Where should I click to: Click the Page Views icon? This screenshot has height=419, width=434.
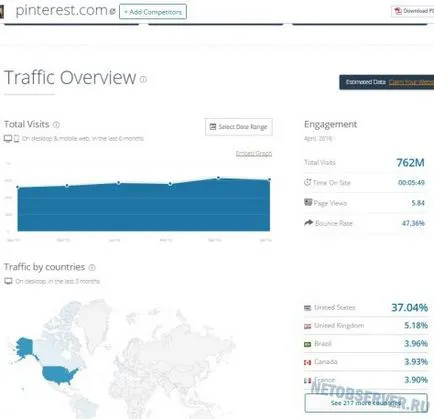pos(308,202)
